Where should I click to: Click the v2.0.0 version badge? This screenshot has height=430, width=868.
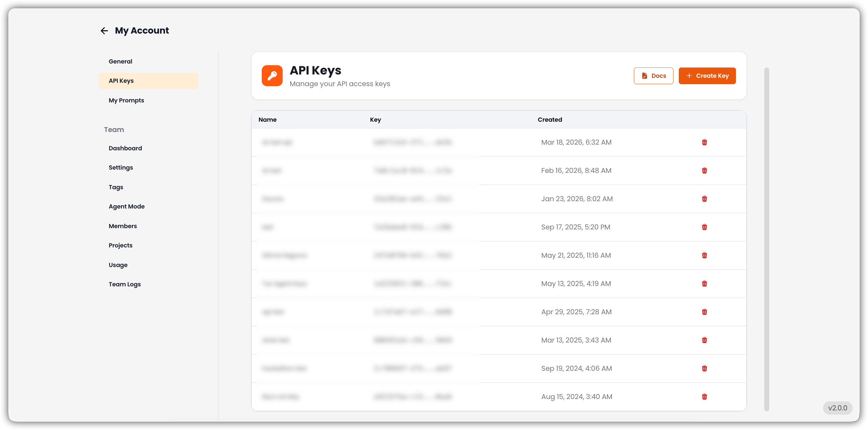(838, 408)
